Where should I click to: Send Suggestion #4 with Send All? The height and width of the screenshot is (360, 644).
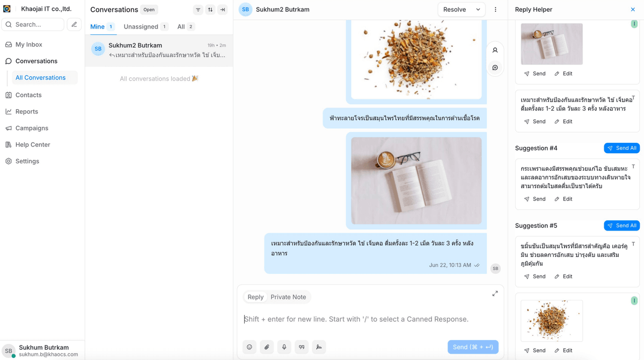coord(621,148)
